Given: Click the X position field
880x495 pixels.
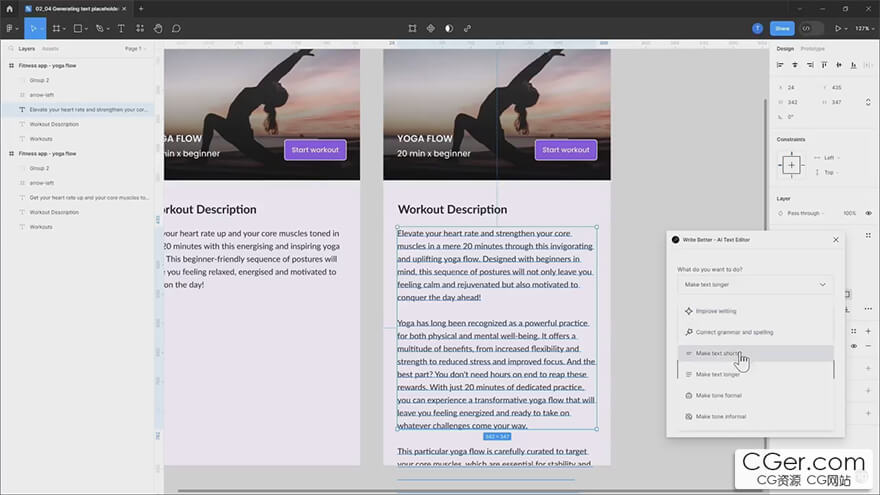Looking at the screenshot, I should (797, 88).
